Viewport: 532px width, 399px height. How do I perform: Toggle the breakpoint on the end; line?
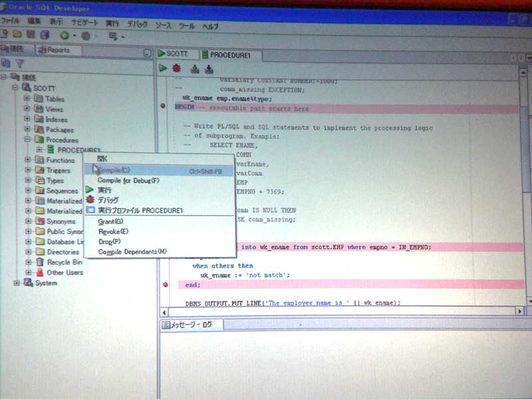click(x=166, y=285)
